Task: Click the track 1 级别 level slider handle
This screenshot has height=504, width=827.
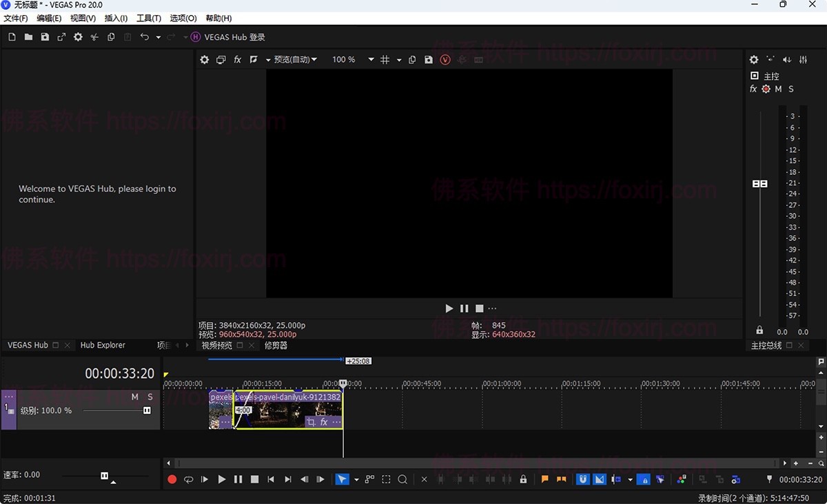Action: [147, 410]
